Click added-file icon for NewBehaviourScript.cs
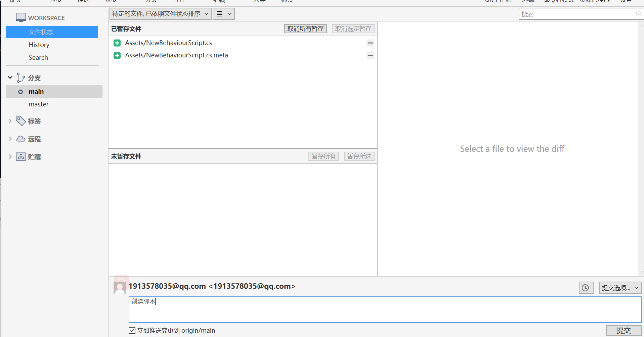 117,43
